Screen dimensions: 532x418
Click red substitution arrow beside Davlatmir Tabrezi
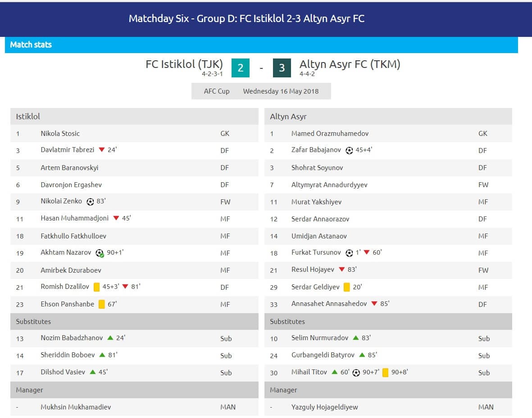(101, 150)
